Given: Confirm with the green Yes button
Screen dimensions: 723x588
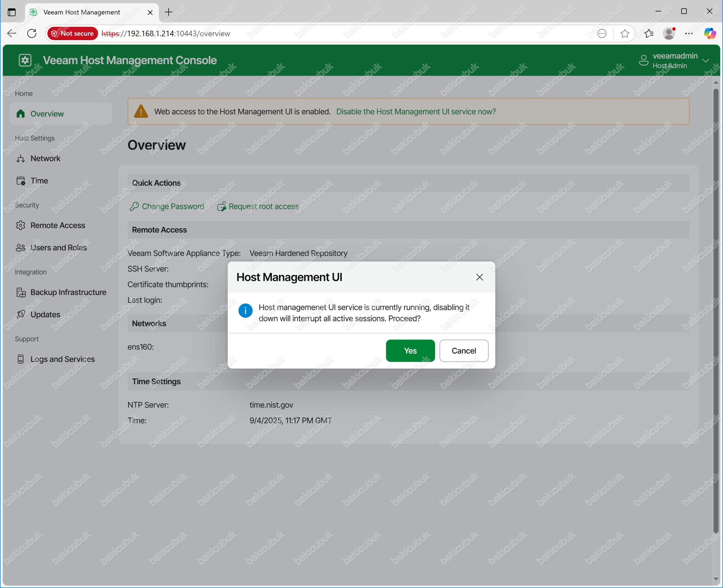Looking at the screenshot, I should pyautogui.click(x=410, y=351).
